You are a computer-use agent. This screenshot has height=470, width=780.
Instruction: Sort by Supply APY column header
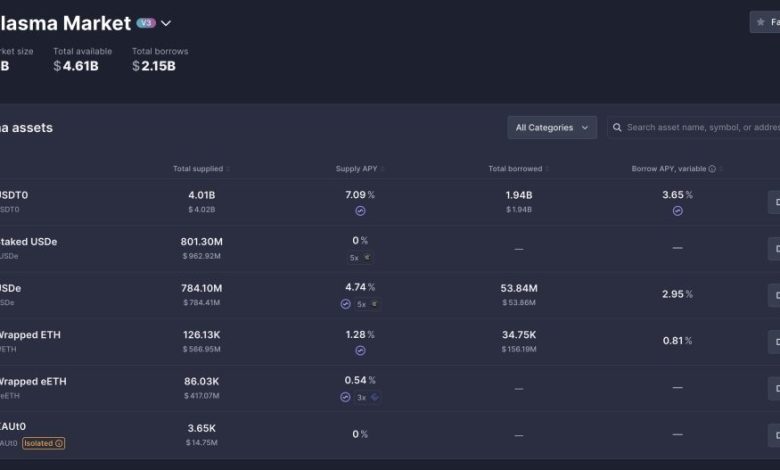tap(360, 169)
